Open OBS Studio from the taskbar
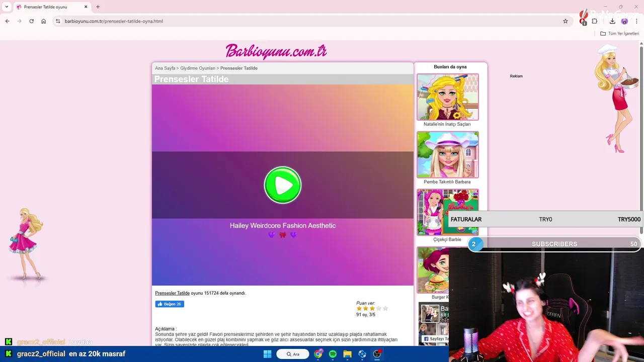644x362 pixels. (377, 354)
